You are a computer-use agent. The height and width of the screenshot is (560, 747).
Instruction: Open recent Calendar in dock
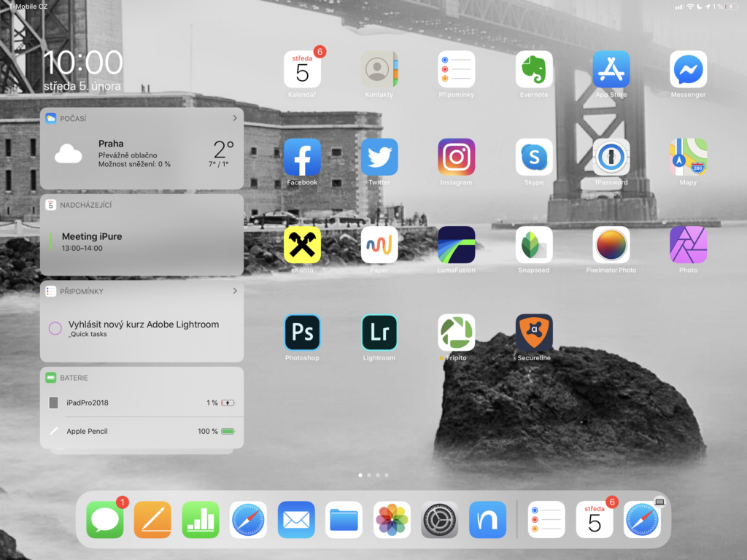tap(594, 519)
